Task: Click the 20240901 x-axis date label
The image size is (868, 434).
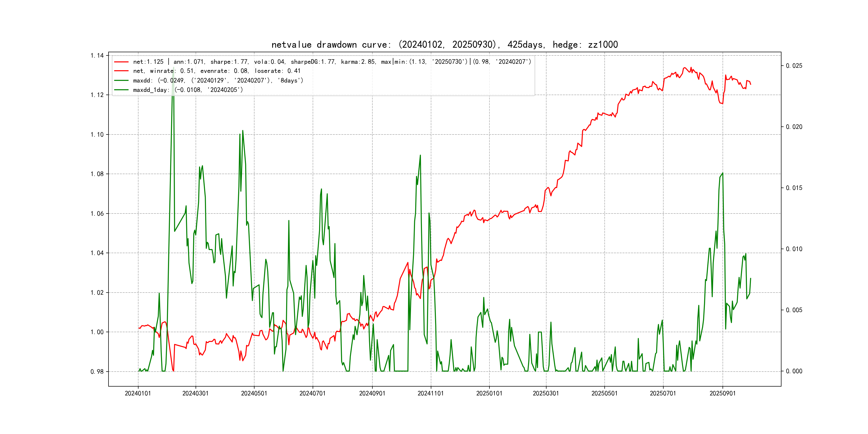Action: coord(372,393)
